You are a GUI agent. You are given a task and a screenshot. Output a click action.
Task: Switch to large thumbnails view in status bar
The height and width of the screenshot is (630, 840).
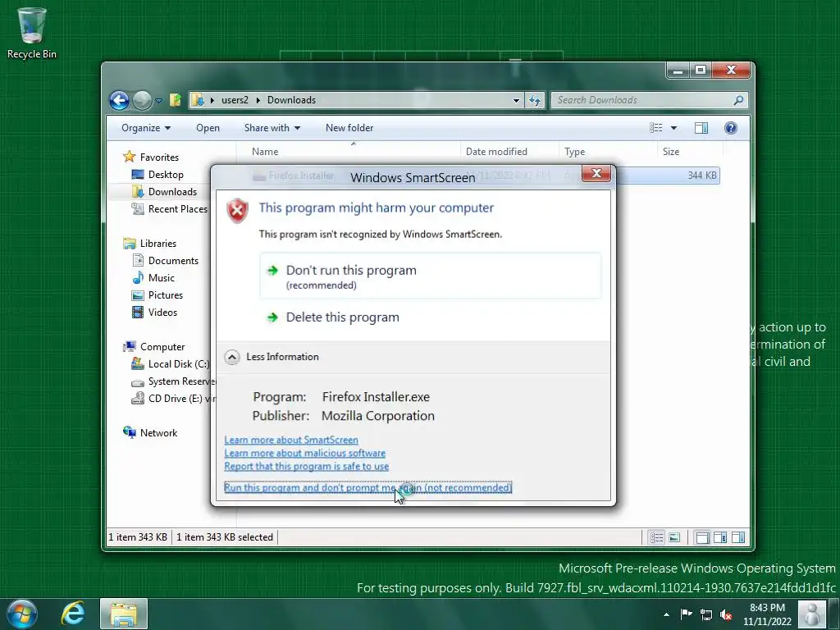click(674, 537)
